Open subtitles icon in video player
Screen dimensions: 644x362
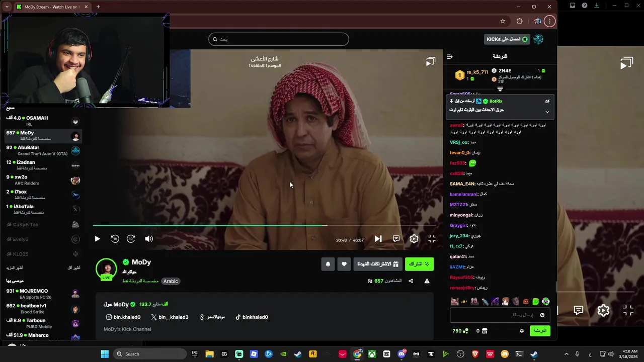[396, 239]
